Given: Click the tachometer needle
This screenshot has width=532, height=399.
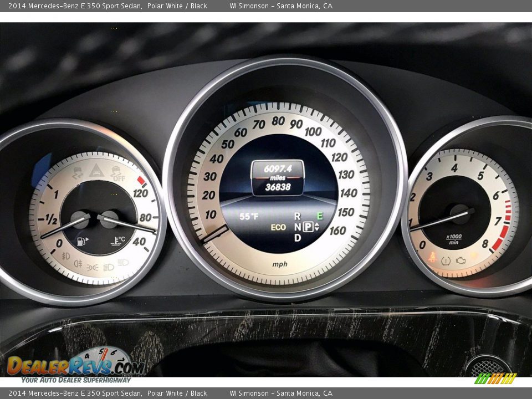Looking at the screenshot, I should point(442,221).
